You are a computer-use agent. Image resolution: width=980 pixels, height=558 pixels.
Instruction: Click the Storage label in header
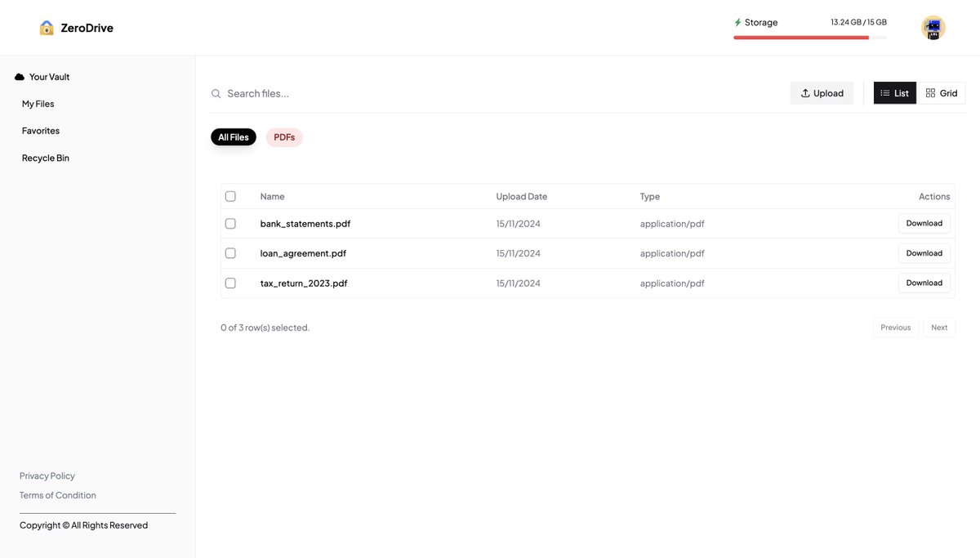click(761, 22)
